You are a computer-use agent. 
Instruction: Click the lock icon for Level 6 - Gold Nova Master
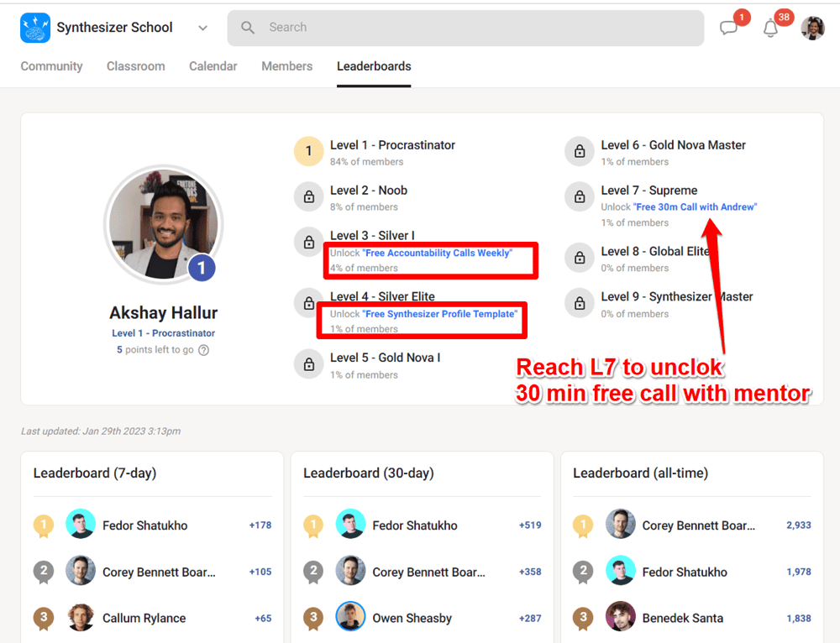(x=578, y=151)
